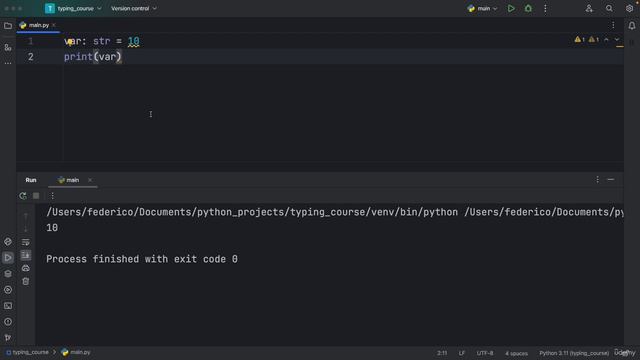Click first warning indicator in editor
The height and width of the screenshot is (360, 640).
point(580,40)
